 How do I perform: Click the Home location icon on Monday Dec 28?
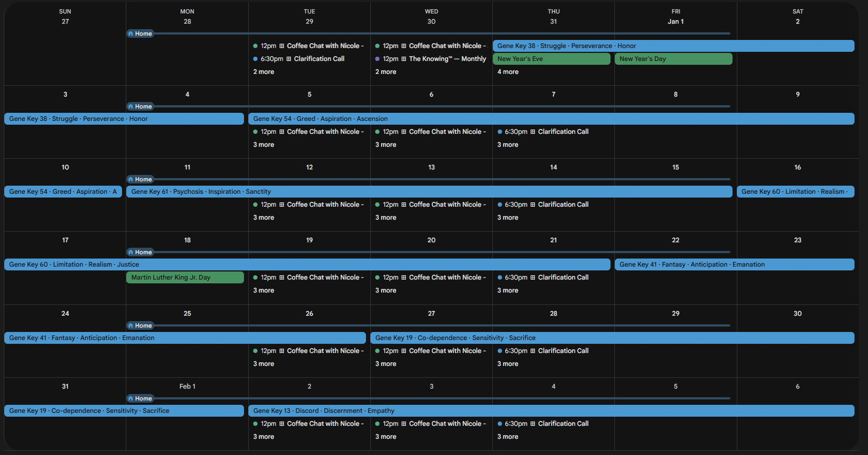pyautogui.click(x=131, y=33)
